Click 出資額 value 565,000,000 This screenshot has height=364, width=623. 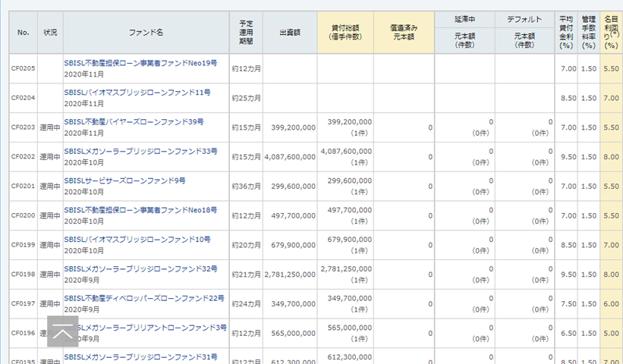point(294,333)
